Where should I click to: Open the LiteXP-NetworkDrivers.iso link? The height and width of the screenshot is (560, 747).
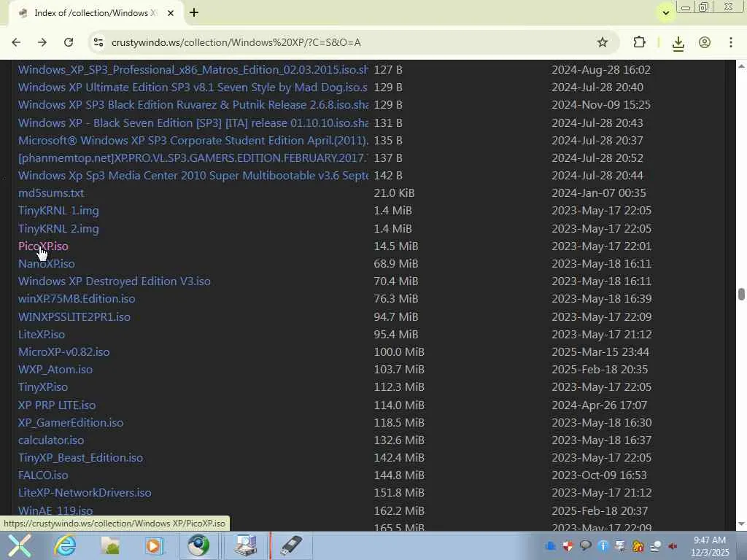(x=85, y=493)
